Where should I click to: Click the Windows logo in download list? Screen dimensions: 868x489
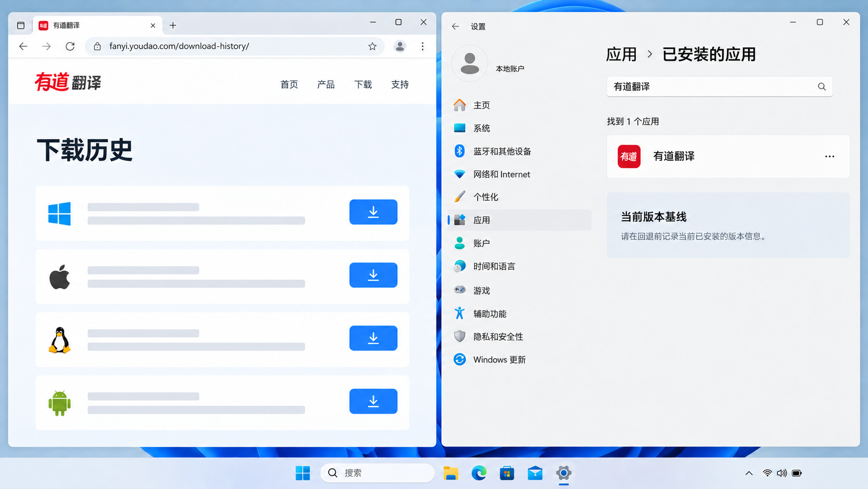click(59, 214)
